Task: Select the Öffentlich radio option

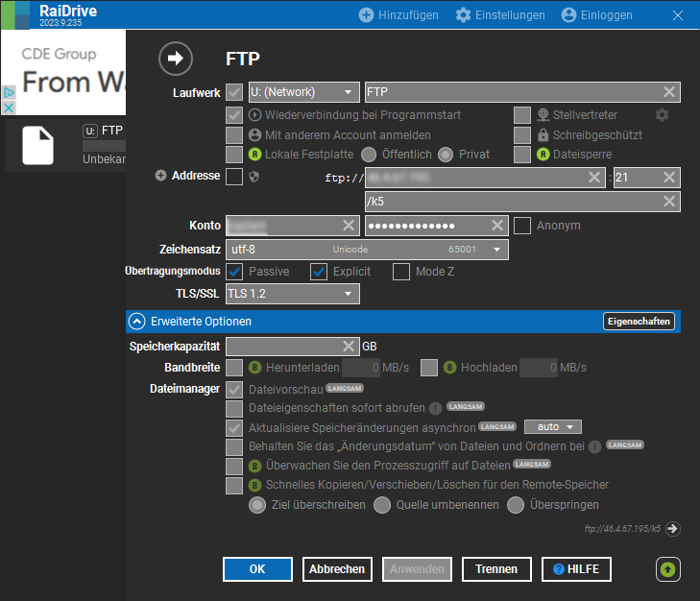Action: point(370,154)
